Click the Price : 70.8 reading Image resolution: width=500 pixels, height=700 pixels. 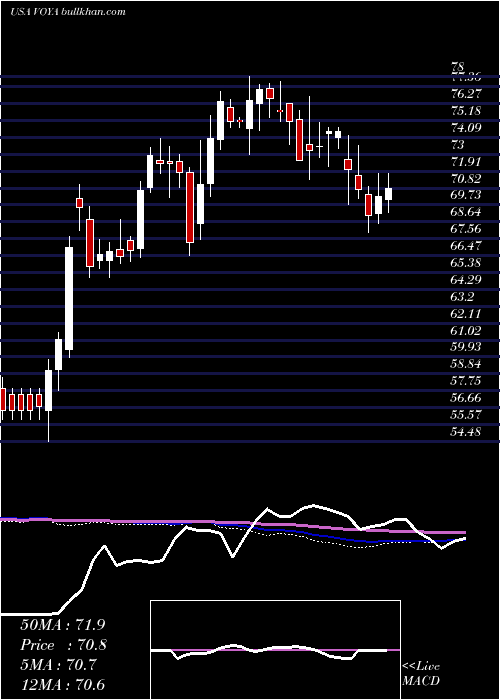(x=63, y=645)
